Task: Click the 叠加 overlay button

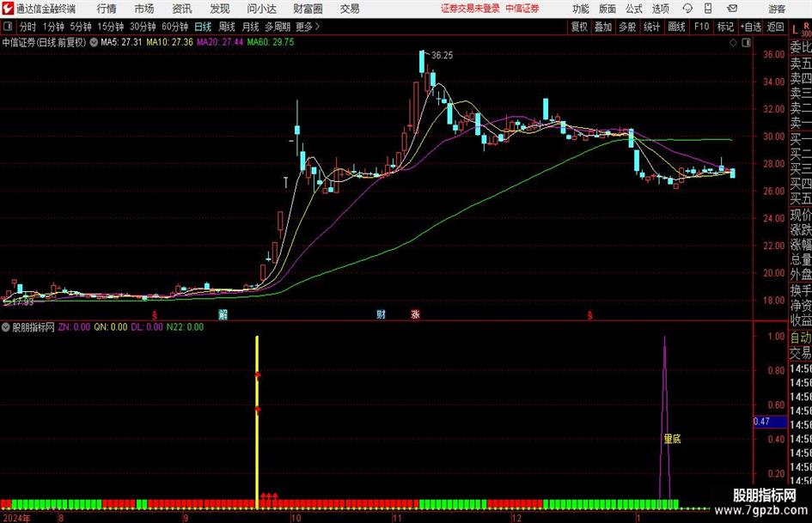Action: pos(603,27)
